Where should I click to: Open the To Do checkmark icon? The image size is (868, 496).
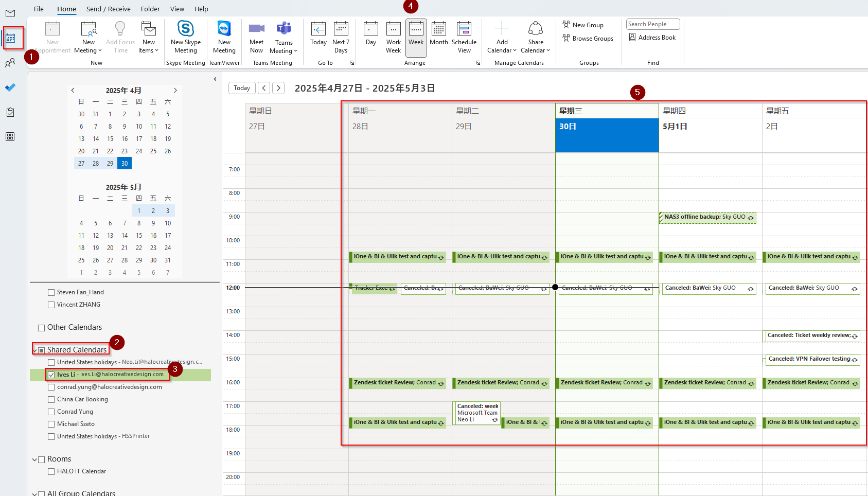10,87
